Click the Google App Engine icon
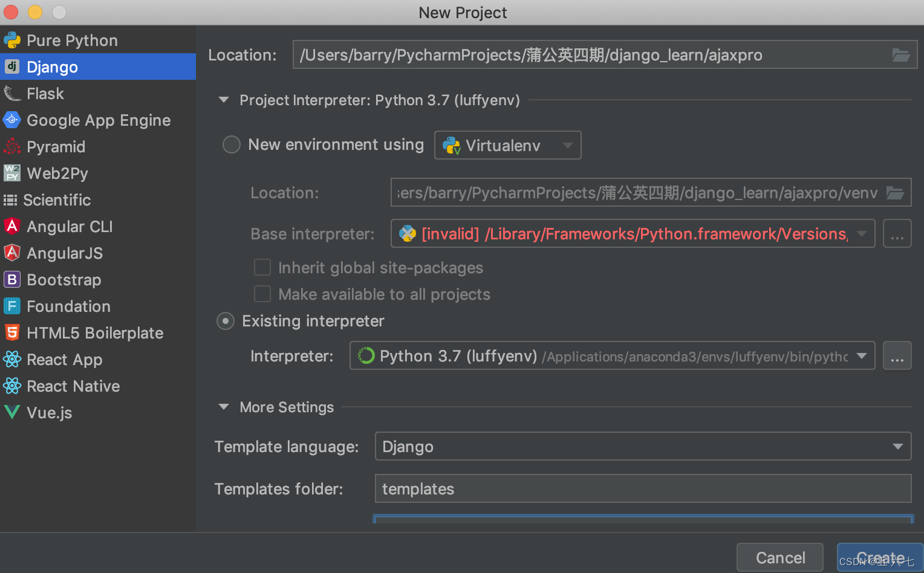Viewport: 924px width, 573px height. pos(12,120)
